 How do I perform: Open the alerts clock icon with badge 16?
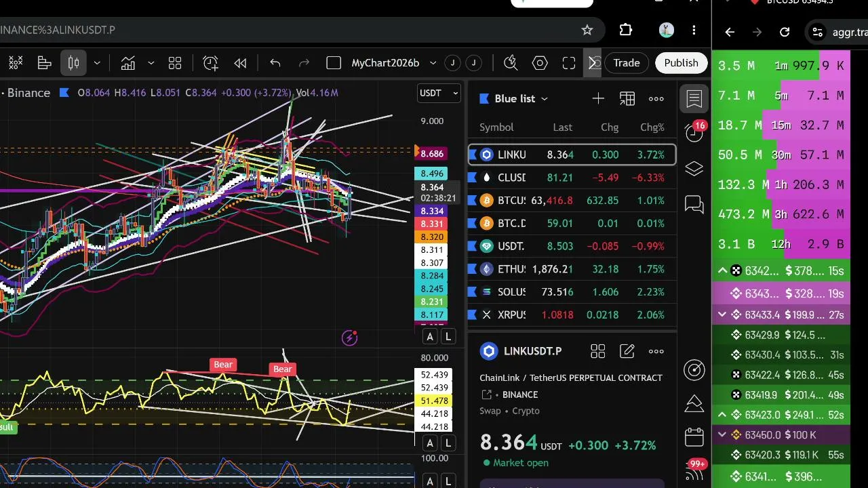[x=694, y=132]
